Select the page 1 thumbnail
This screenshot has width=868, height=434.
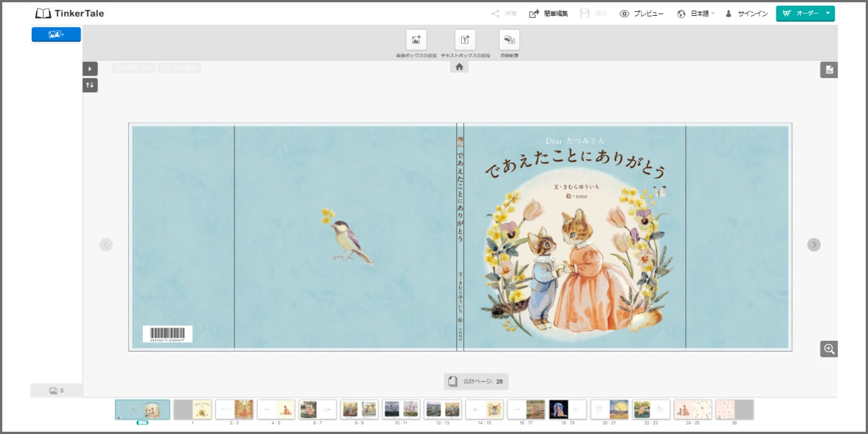tap(193, 410)
